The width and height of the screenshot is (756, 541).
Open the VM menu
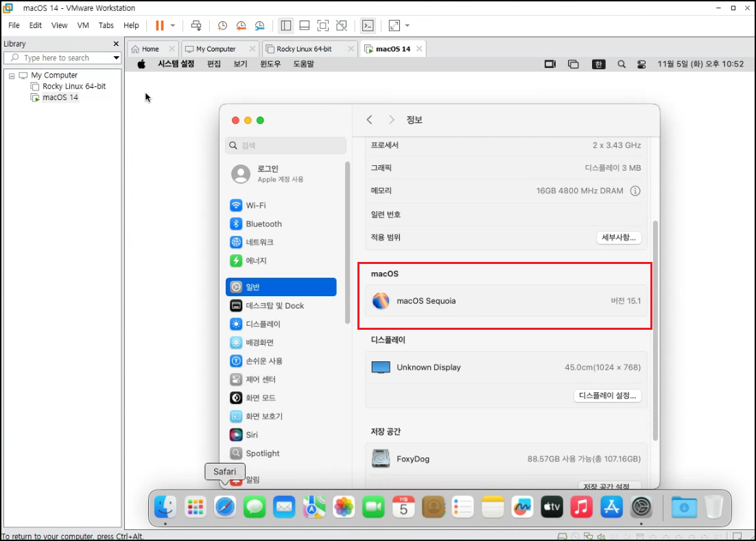[x=83, y=25]
